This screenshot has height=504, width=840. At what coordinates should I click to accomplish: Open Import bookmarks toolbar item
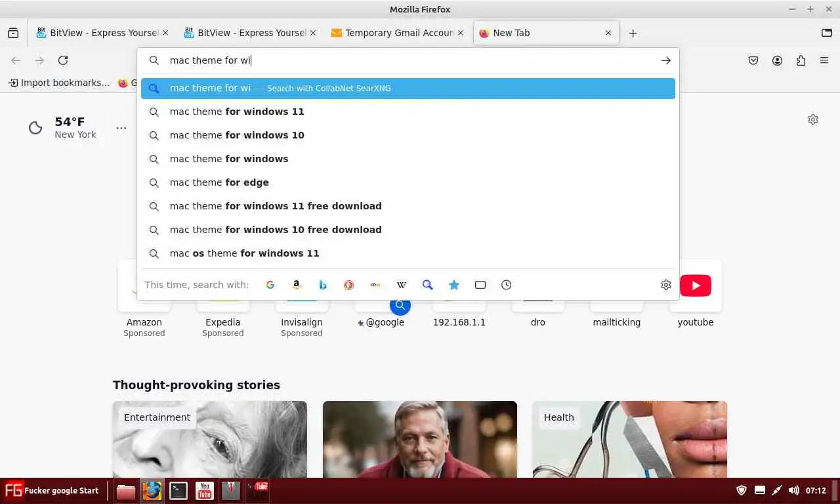point(59,83)
